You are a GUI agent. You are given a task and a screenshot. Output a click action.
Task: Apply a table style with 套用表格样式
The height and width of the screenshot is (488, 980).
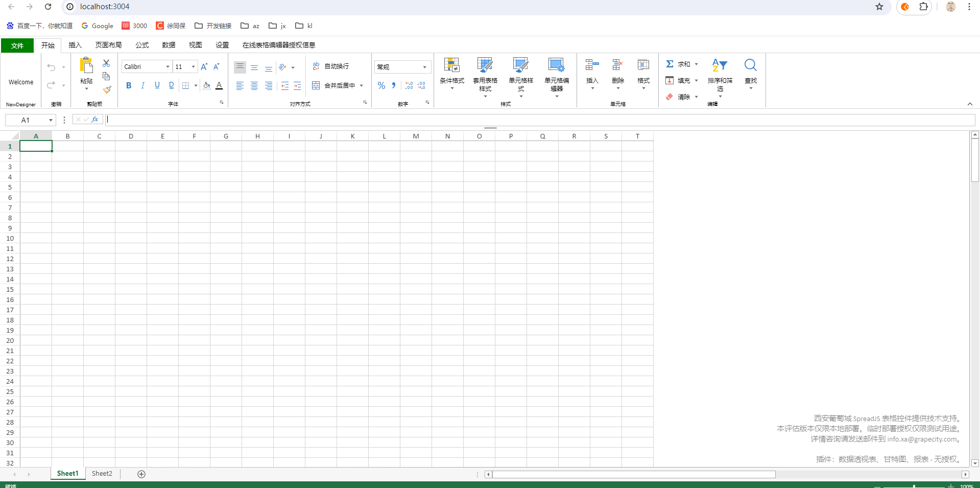(484, 76)
